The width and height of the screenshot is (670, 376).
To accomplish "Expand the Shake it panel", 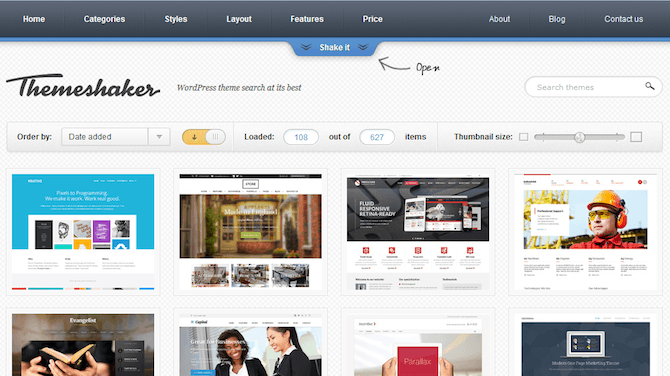I will [335, 47].
